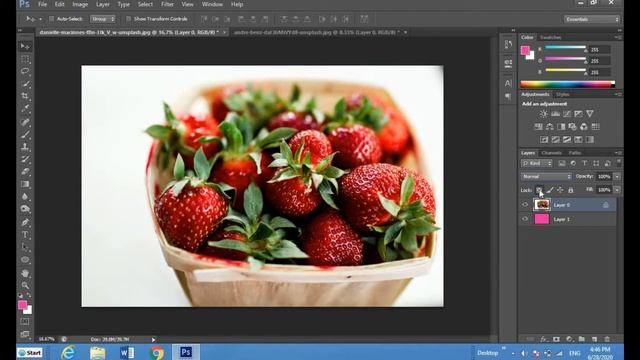Click the Windows Start button
This screenshot has height=360, width=640.
[30, 353]
